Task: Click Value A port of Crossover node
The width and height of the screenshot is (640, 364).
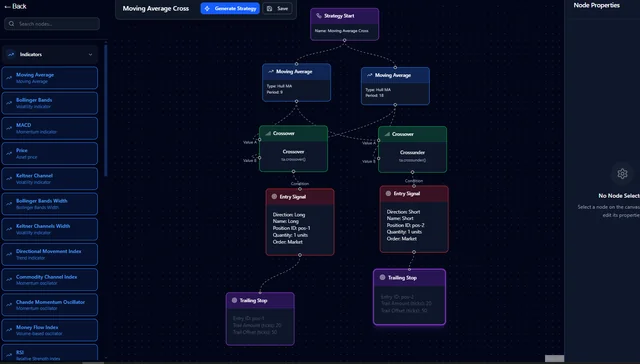Action: pyautogui.click(x=260, y=140)
